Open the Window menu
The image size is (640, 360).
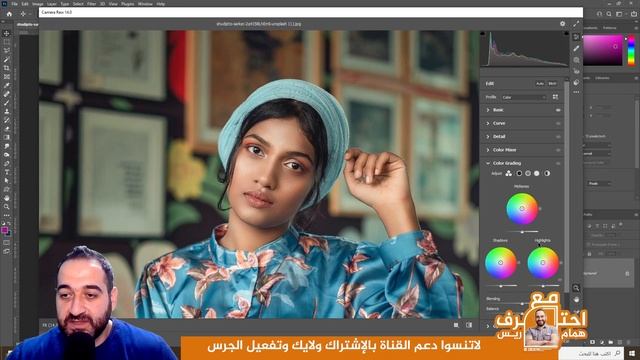tap(145, 4)
